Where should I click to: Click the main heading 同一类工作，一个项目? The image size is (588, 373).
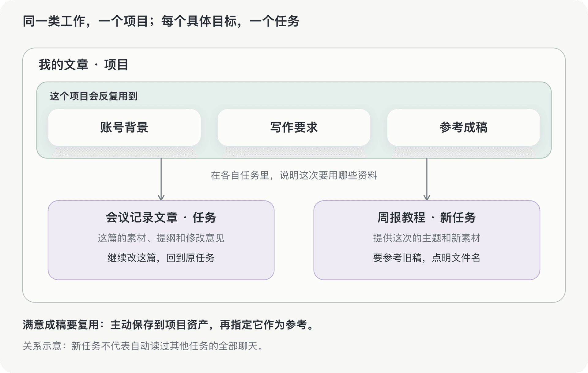(x=161, y=21)
